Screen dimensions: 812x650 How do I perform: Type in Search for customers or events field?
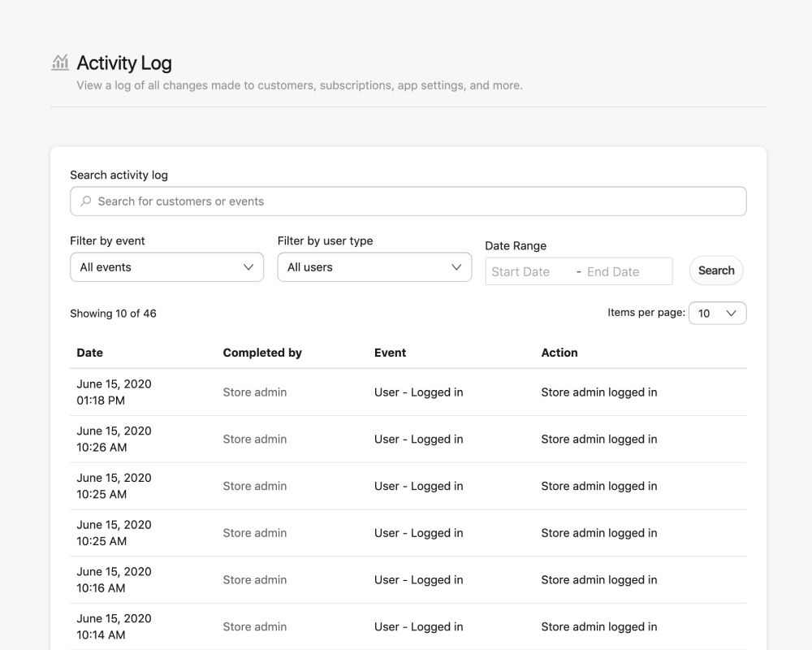[x=414, y=201]
